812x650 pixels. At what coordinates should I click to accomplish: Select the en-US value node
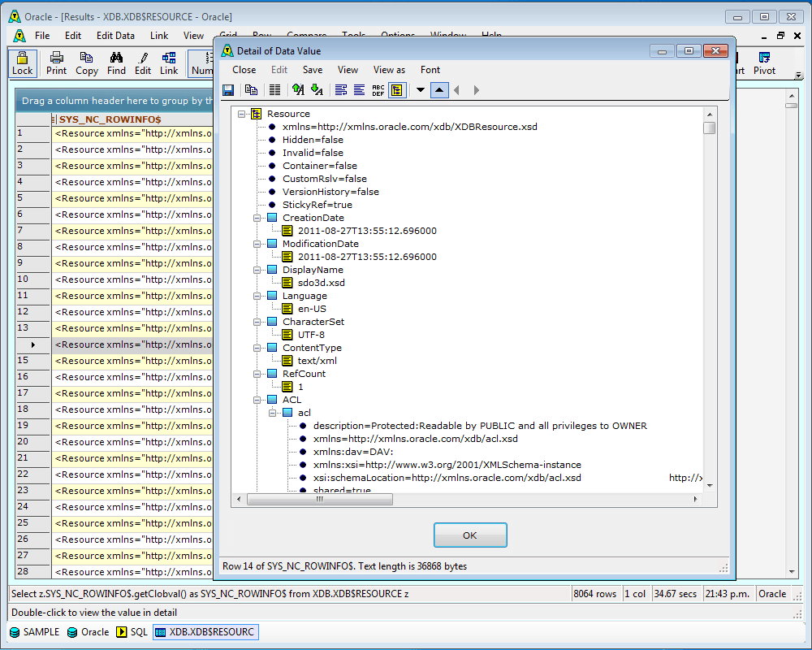click(x=312, y=309)
